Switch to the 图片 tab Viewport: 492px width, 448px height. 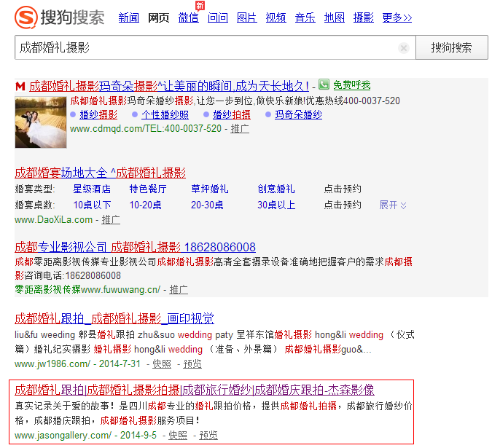247,17
